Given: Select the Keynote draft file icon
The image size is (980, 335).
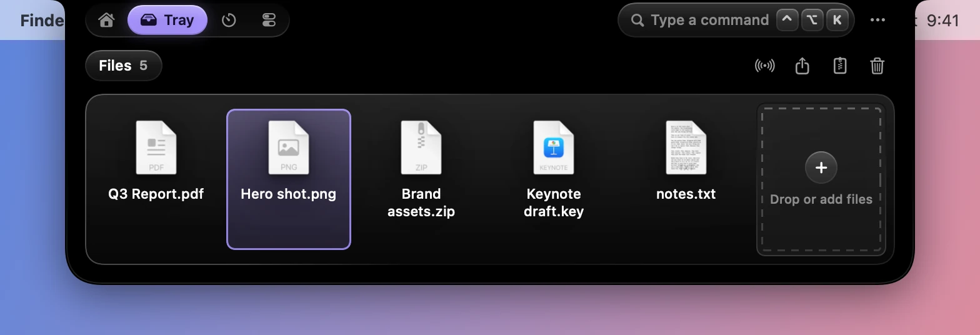Looking at the screenshot, I should tap(554, 148).
